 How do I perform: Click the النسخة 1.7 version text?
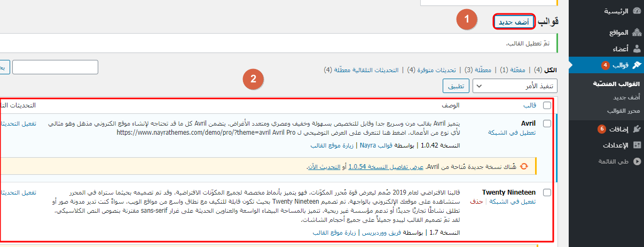(x=444, y=233)
